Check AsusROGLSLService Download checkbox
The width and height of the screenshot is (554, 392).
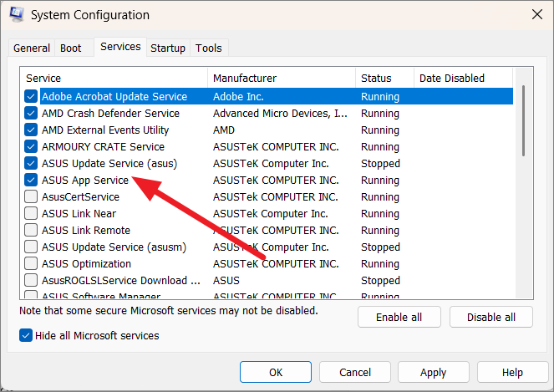pyautogui.click(x=31, y=280)
